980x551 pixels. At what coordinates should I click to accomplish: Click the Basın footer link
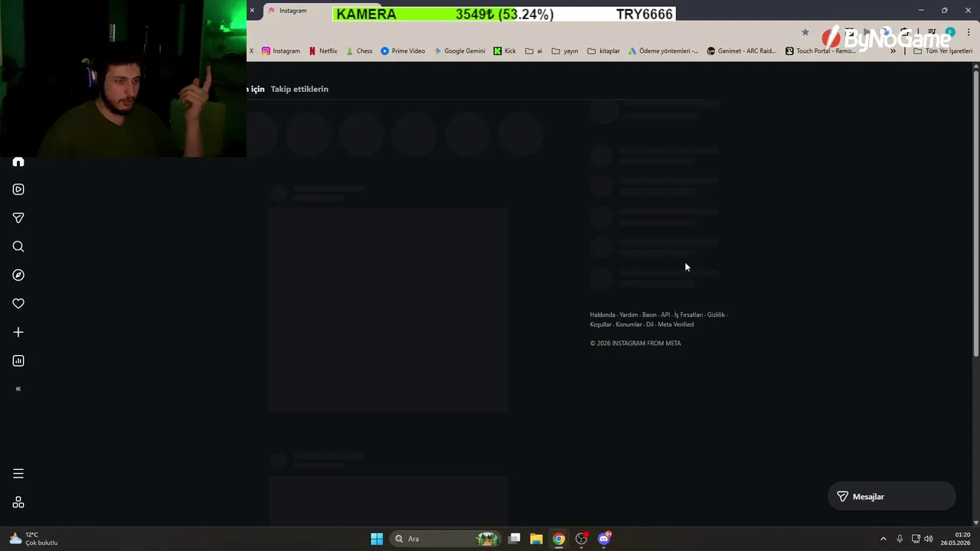point(649,315)
